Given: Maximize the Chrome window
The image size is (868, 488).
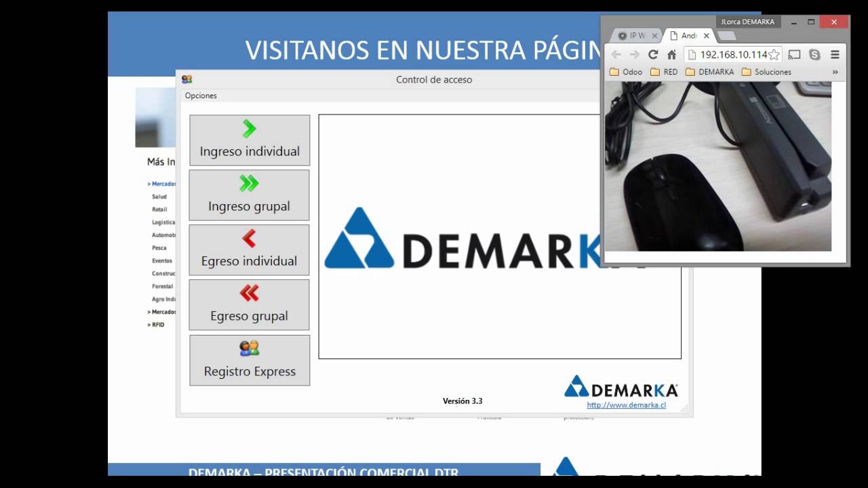Looking at the screenshot, I should point(811,22).
